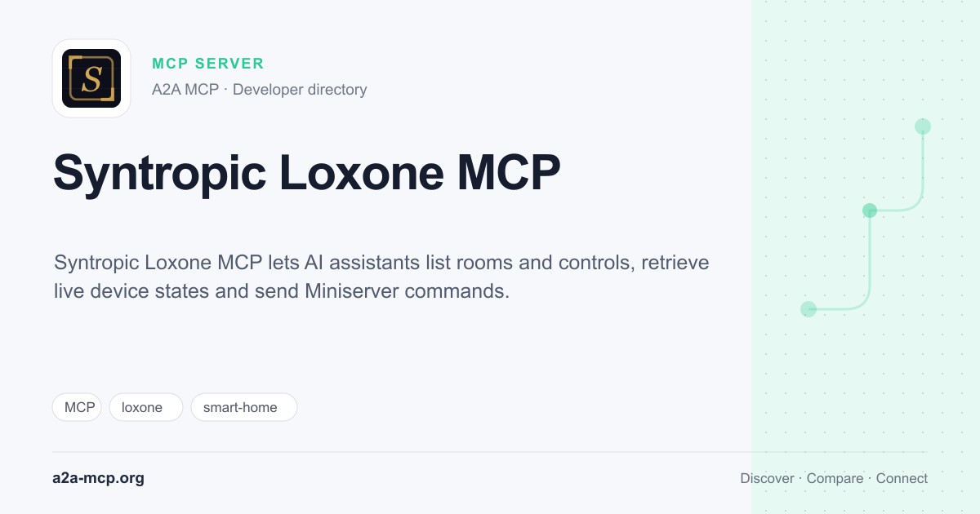Viewport: 980px width, 514px height.
Task: Select the MCP tag pill
Action: point(77,407)
